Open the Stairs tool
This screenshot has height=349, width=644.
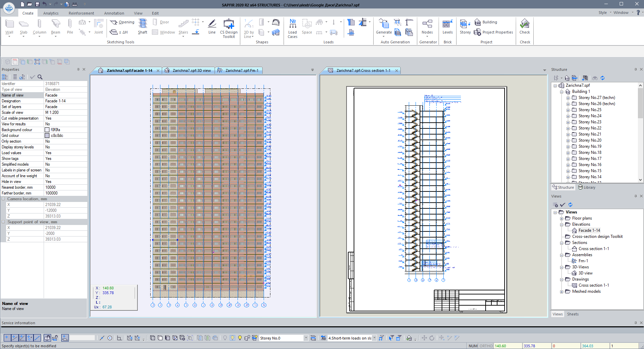coord(183,27)
